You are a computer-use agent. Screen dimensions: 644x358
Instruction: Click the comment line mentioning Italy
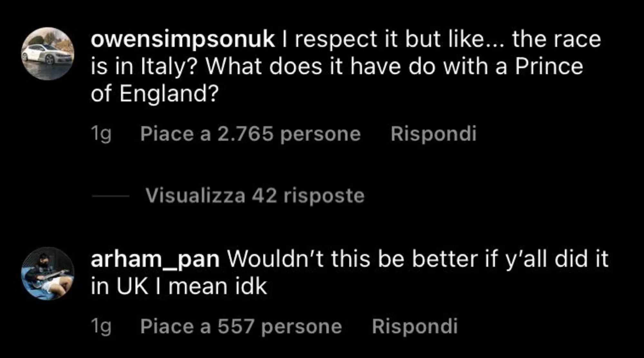[336, 66]
